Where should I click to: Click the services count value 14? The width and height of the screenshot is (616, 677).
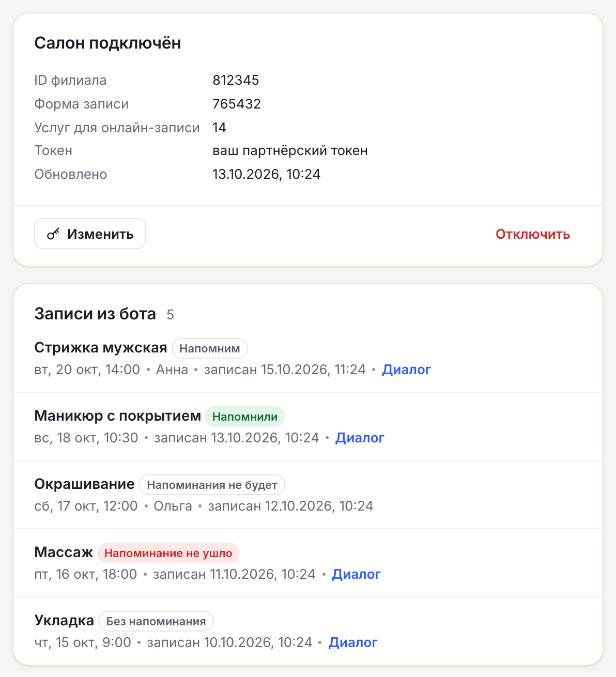(x=220, y=128)
